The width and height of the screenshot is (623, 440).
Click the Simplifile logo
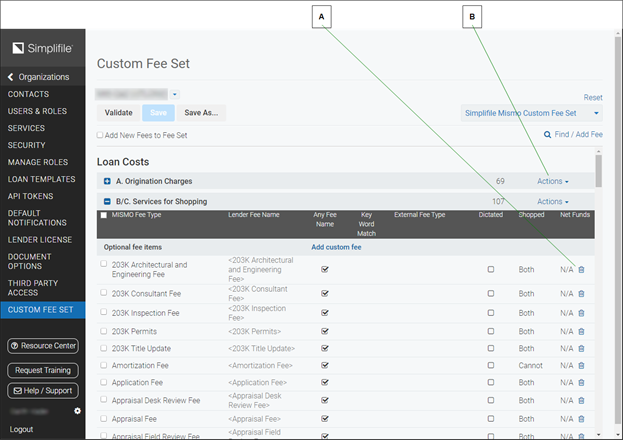43,48
